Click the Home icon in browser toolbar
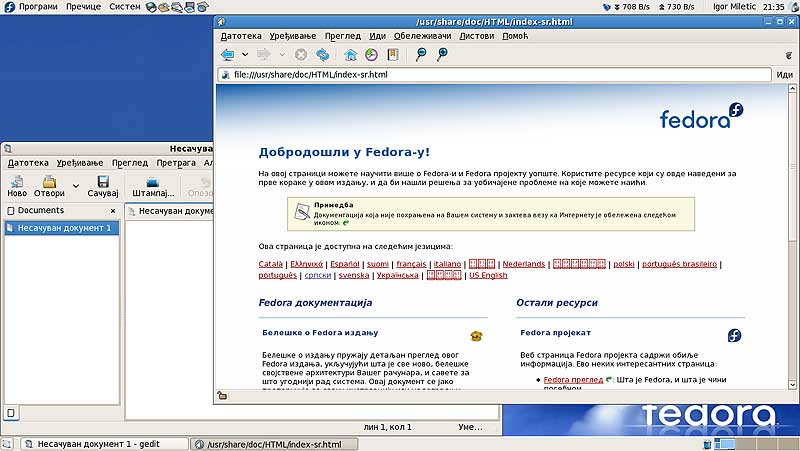The image size is (800, 451). 350,55
